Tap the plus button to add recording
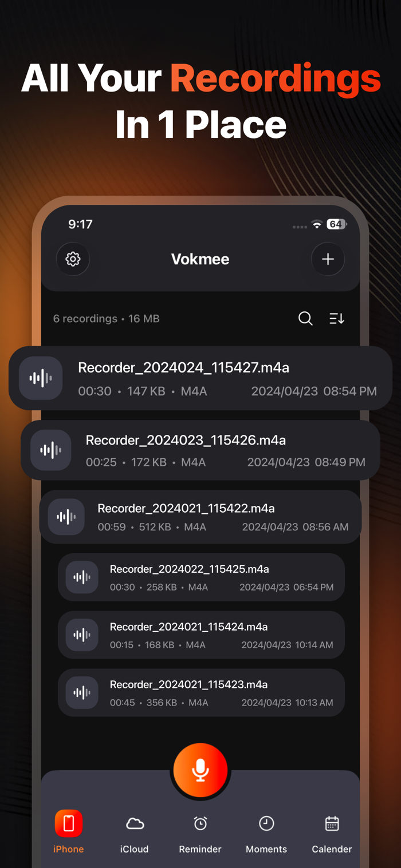This screenshot has width=401, height=868. click(328, 259)
